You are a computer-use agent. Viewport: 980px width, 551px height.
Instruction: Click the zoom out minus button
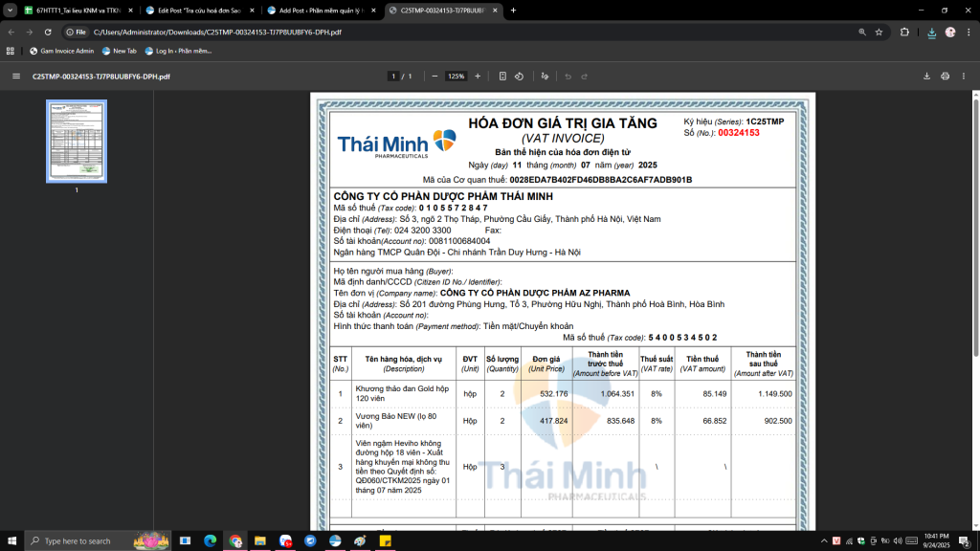click(434, 76)
